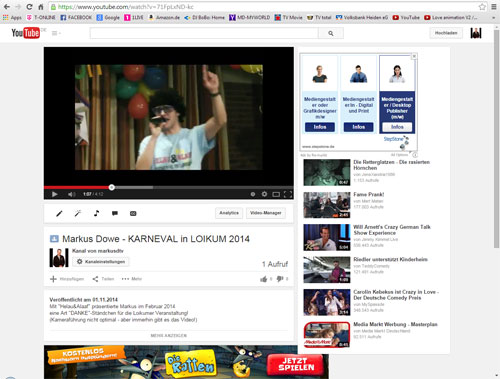Click the pencil edit video icon
Screen dimensions: 500x379
coord(59,213)
